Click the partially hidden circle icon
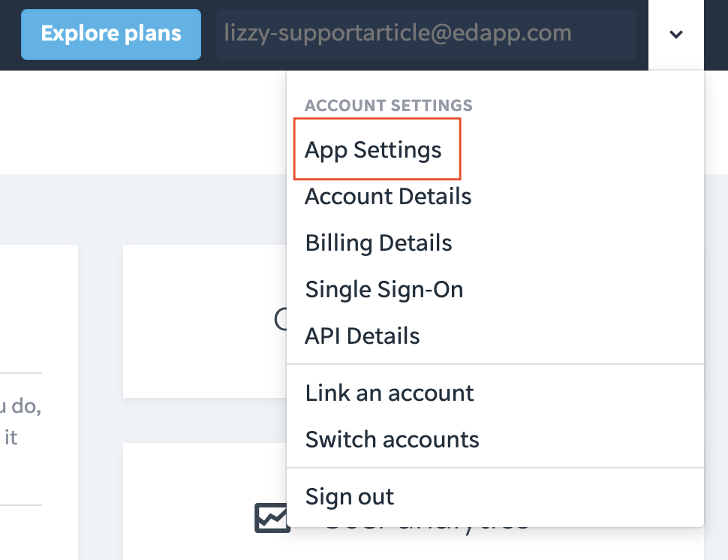728x560 pixels. (280, 319)
